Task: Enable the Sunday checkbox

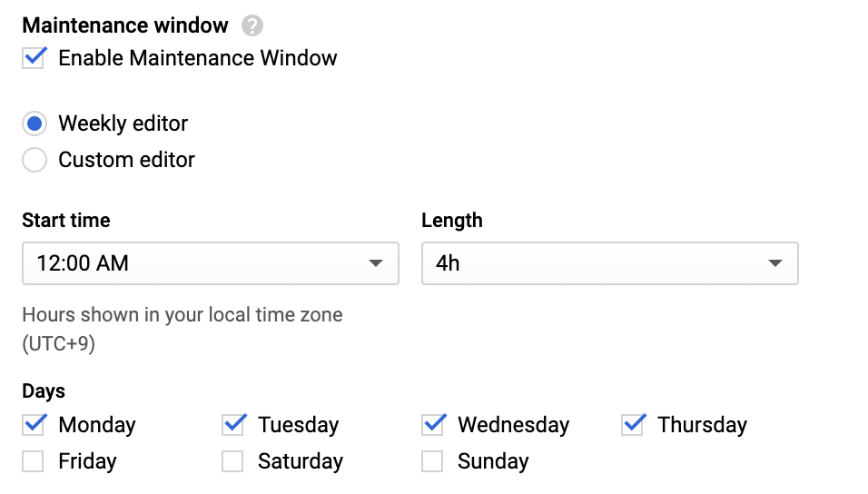Action: (x=433, y=461)
